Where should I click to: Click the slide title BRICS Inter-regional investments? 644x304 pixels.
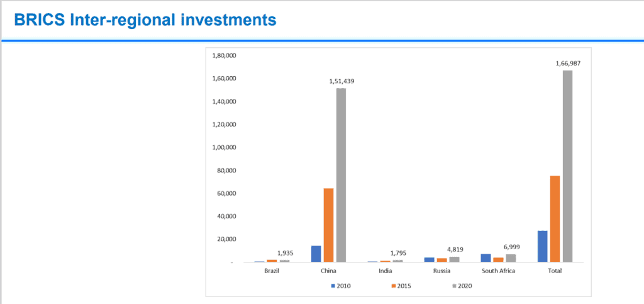pyautogui.click(x=145, y=20)
